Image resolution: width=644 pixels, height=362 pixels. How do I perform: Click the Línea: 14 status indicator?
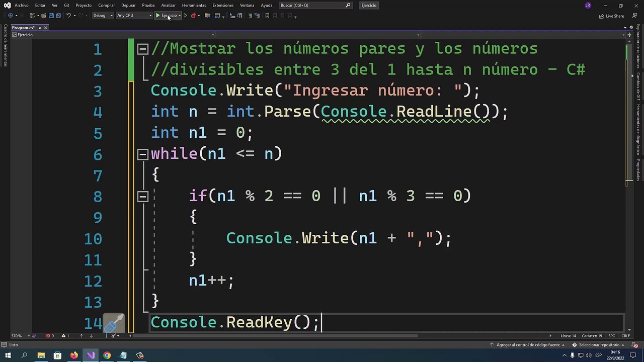(x=568, y=336)
